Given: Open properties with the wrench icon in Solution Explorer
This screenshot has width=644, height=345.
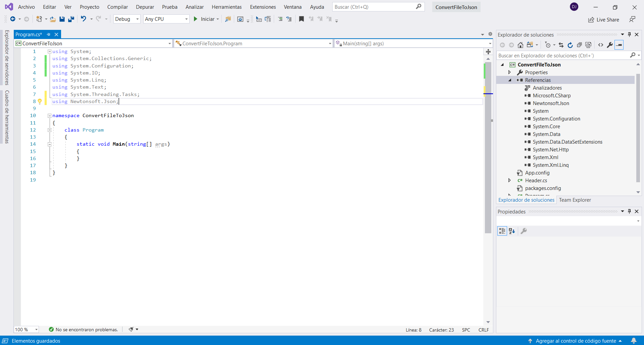Looking at the screenshot, I should [x=610, y=45].
